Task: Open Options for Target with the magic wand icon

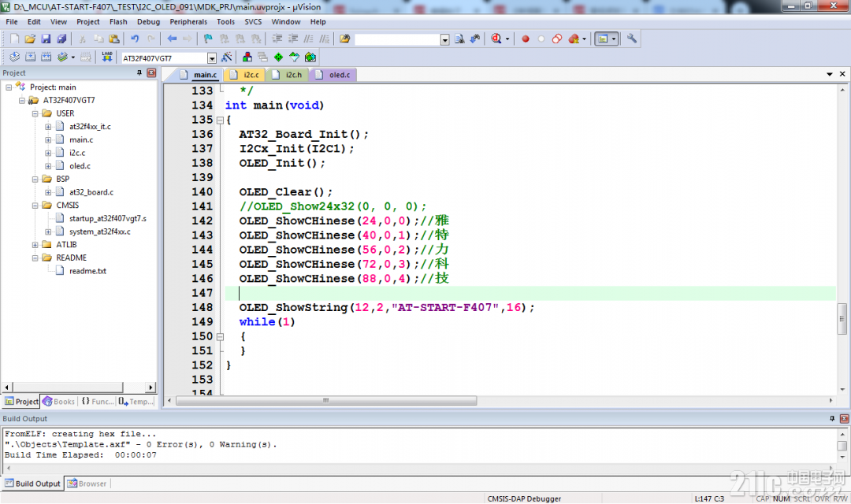Action: pos(227,57)
